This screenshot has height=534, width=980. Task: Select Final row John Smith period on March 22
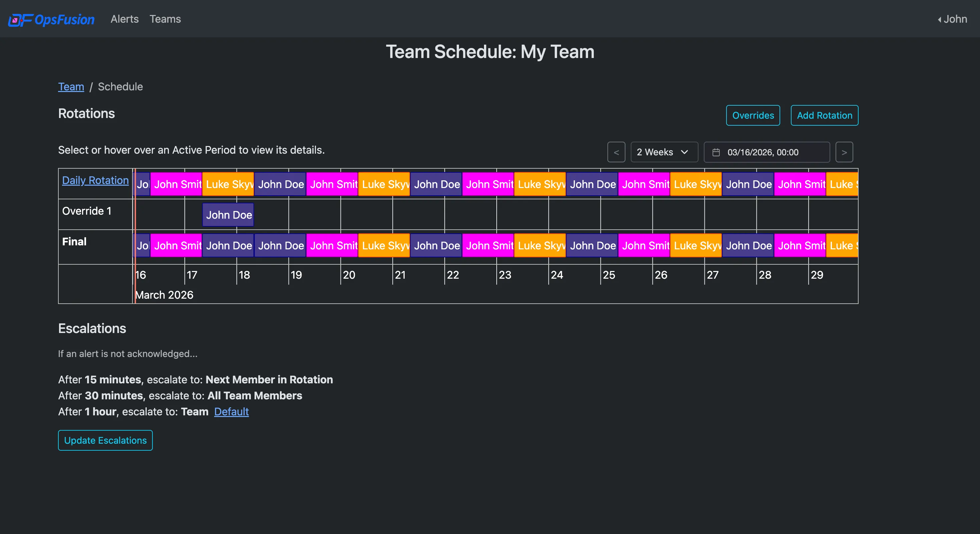click(x=488, y=246)
